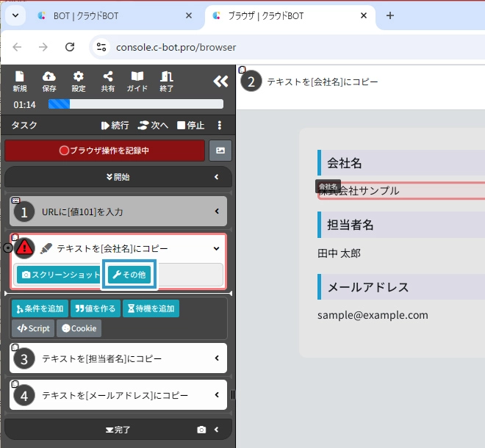Click the blue progress bar
The height and width of the screenshot is (448, 485).
[x=135, y=104]
